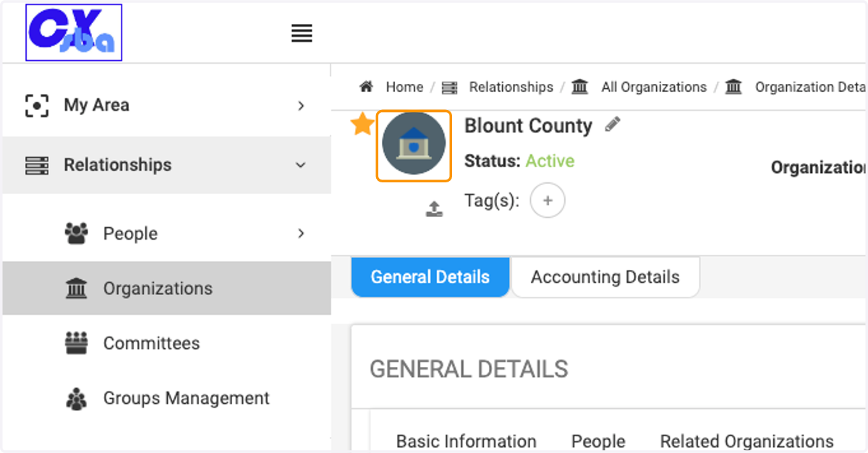Click the All Organizations breadcrumb icon
The image size is (868, 453).
point(579,87)
